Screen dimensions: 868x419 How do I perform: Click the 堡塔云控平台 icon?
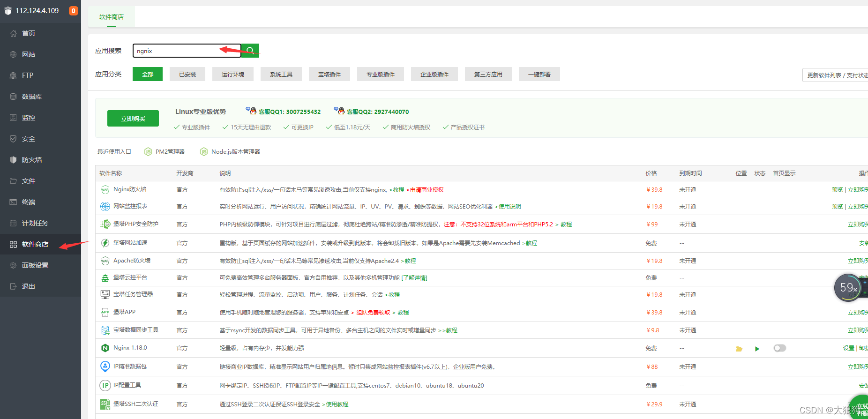pos(105,277)
